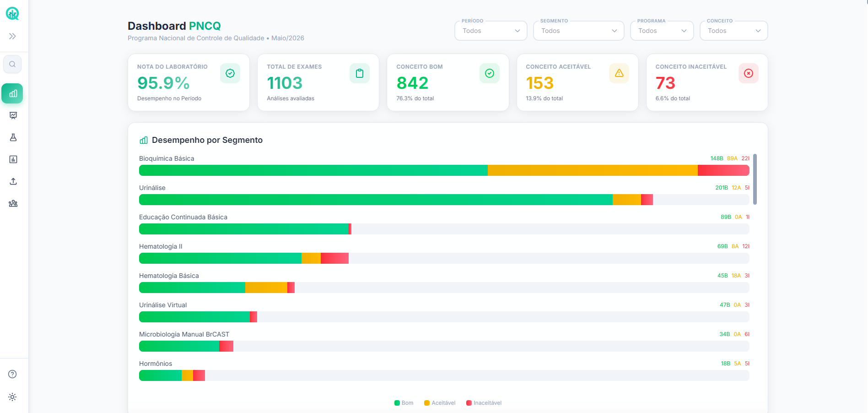Screen dimensions: 868x413
Task: Click the segment list vertical scrollbar
Action: [x=755, y=179]
